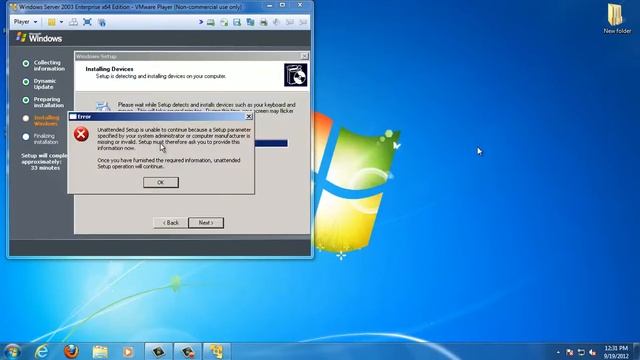The height and width of the screenshot is (360, 640).
Task: Switch to the yellow VMware Player taskbar button
Action: [216, 351]
